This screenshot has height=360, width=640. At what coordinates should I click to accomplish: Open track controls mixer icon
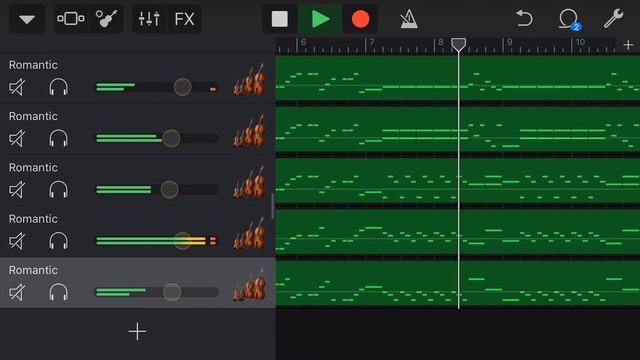[x=149, y=19]
